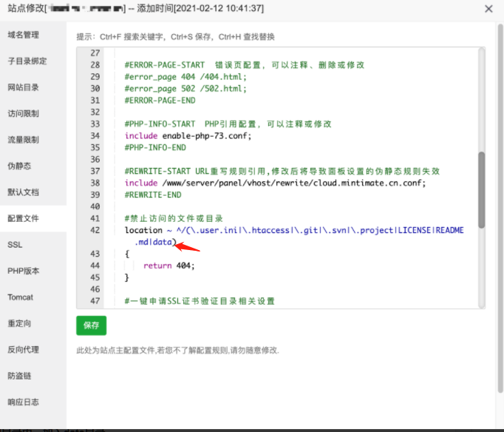The image size is (504, 432).
Task: Click line number 34 in gutter
Action: click(x=95, y=136)
